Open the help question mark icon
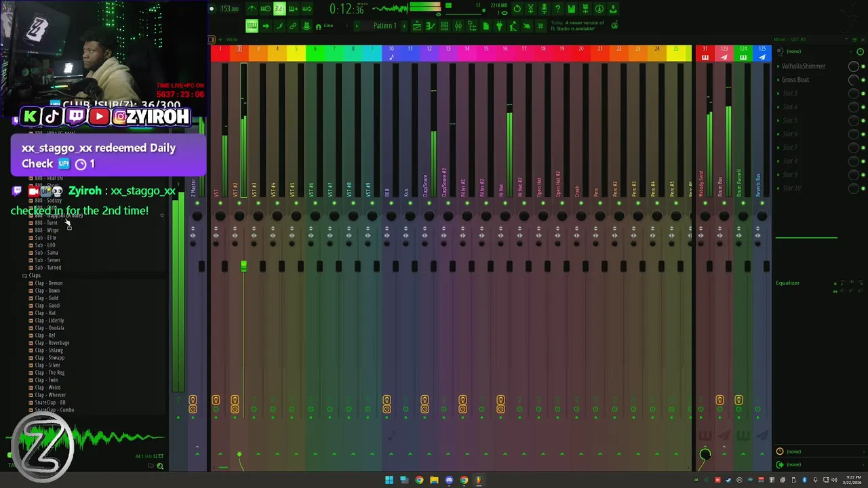 [557, 9]
